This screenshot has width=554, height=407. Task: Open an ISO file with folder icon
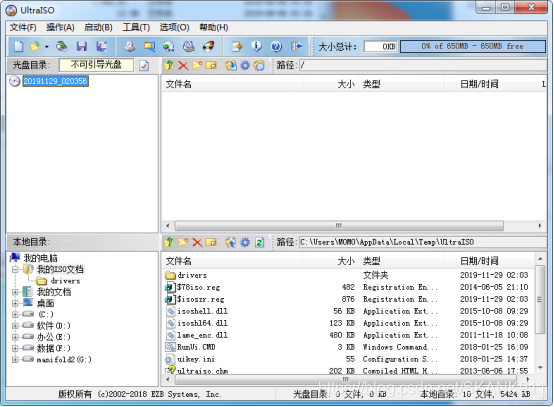pos(35,46)
